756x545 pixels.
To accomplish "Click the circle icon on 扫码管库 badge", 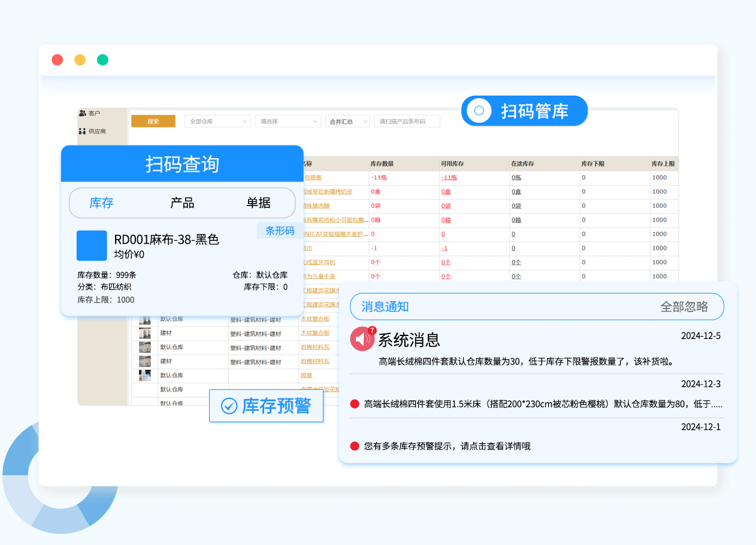I will pyautogui.click(x=479, y=111).
